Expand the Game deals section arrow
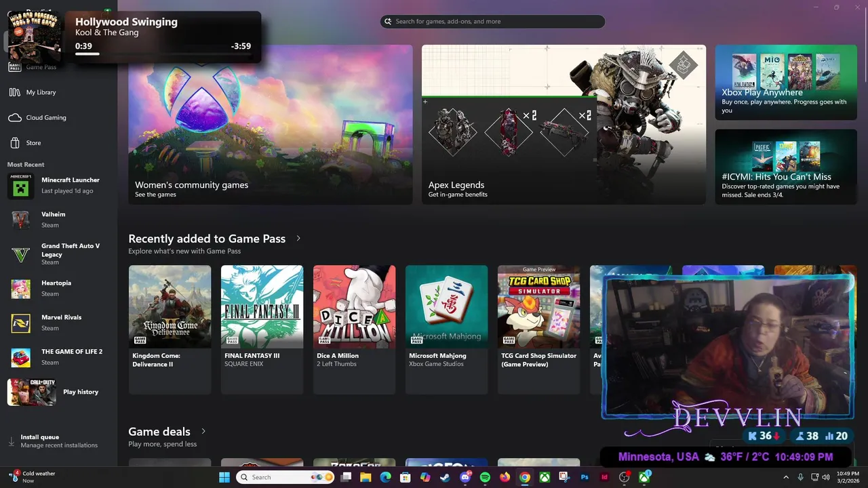The height and width of the screenshot is (488, 868). [x=203, y=431]
